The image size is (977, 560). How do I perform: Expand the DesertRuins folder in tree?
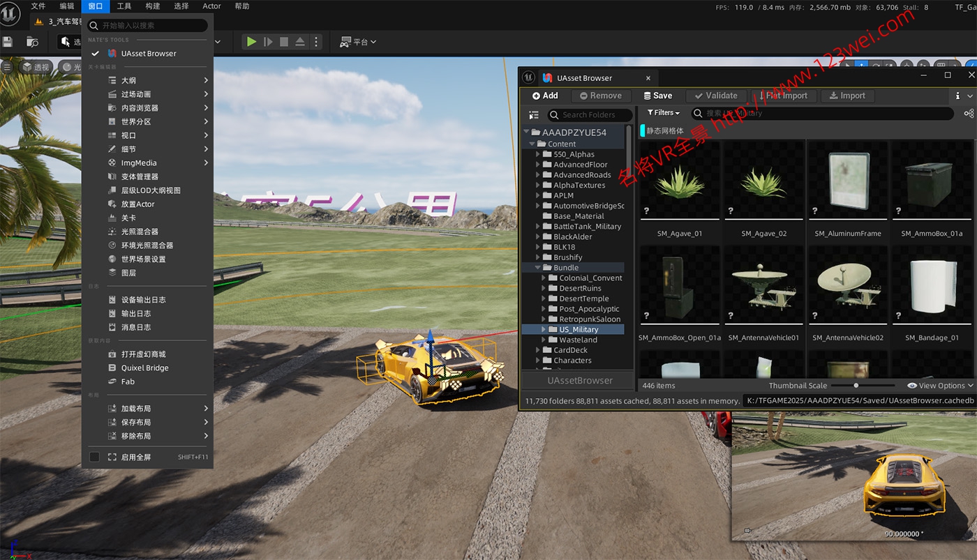[x=544, y=288]
